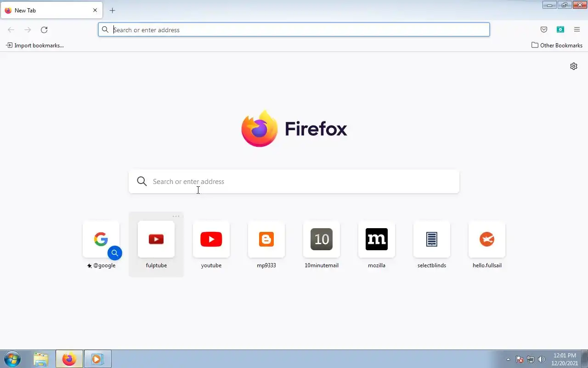Open Other Bookmarks folder

click(x=557, y=45)
